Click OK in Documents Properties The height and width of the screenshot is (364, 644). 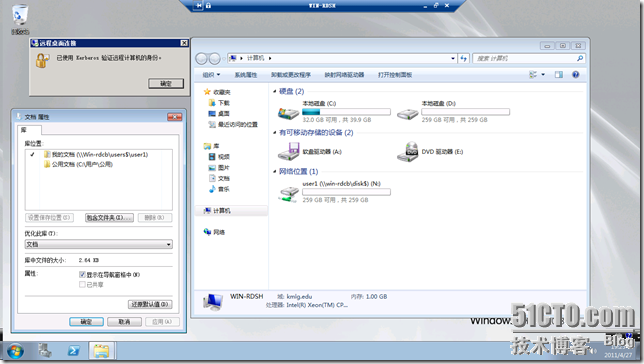tap(86, 322)
